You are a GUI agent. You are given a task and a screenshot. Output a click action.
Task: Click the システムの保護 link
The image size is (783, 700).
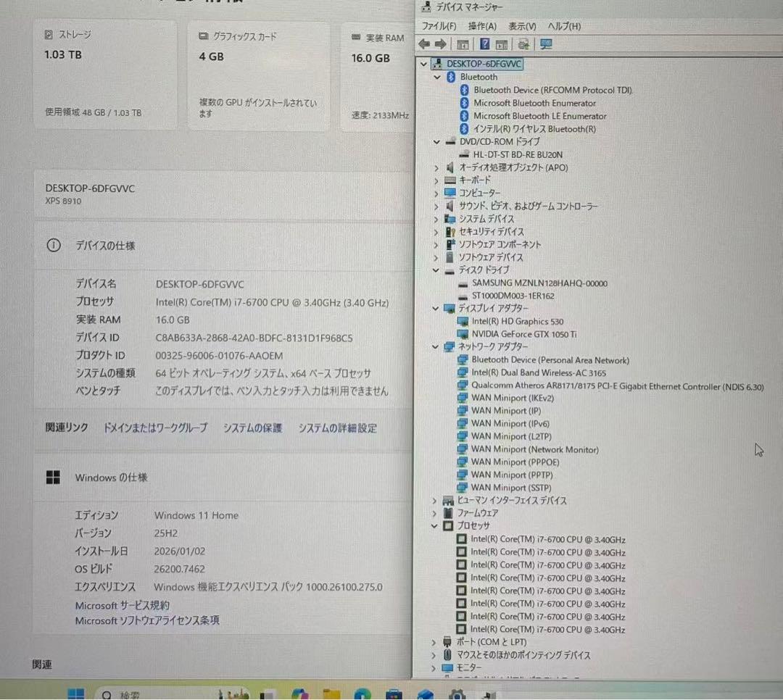click(252, 428)
